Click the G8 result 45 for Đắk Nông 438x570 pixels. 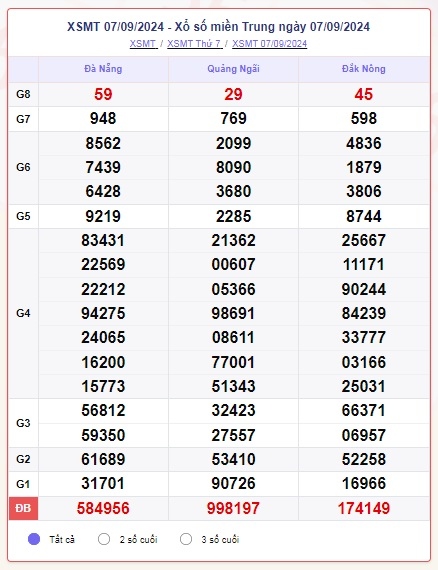point(363,95)
